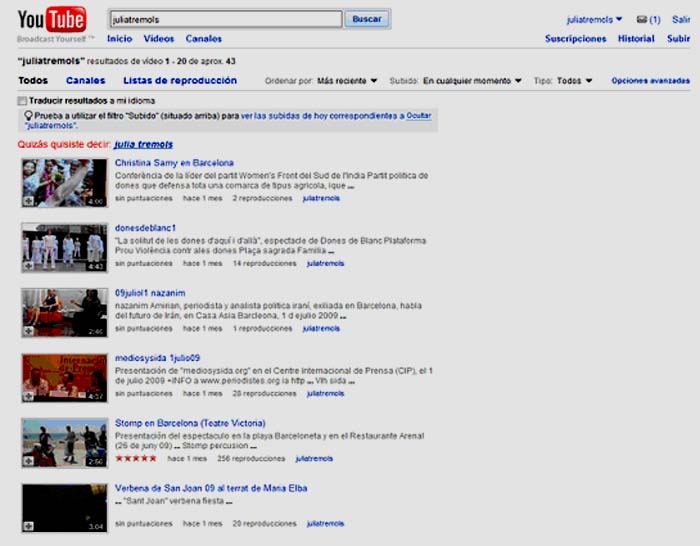The image size is (700, 546).
Task: Click juliatremols uploader link on nazanim row
Action: tap(321, 329)
